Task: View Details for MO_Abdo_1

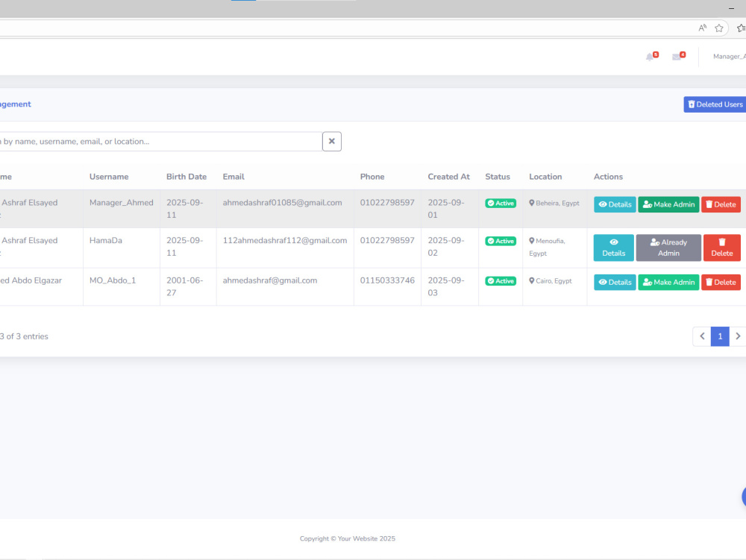Action: click(615, 283)
